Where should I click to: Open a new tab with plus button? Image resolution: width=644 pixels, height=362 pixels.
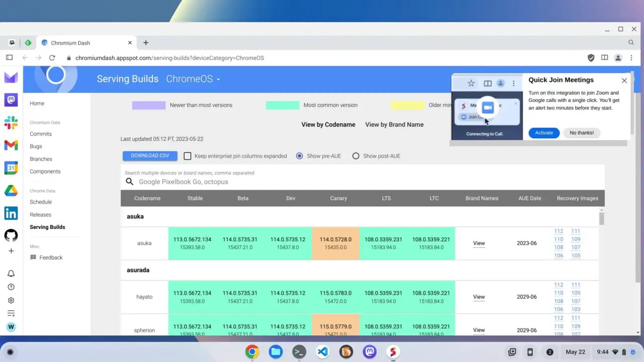tap(146, 43)
